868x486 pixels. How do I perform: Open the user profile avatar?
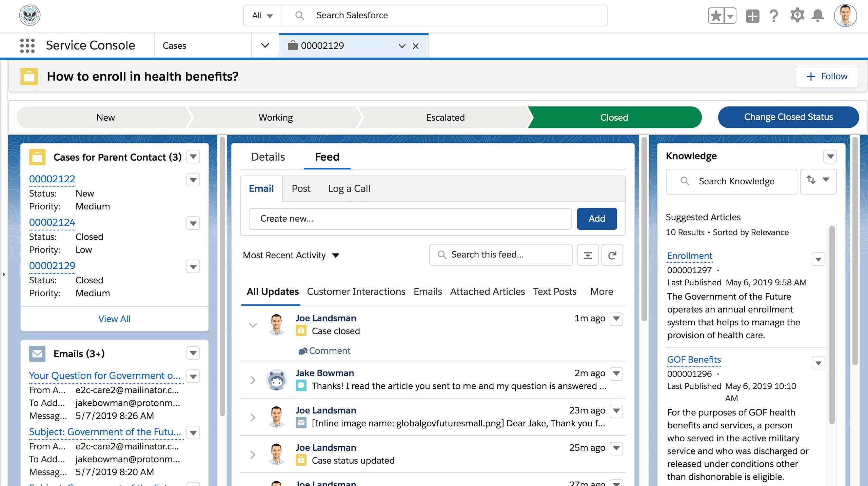[845, 16]
